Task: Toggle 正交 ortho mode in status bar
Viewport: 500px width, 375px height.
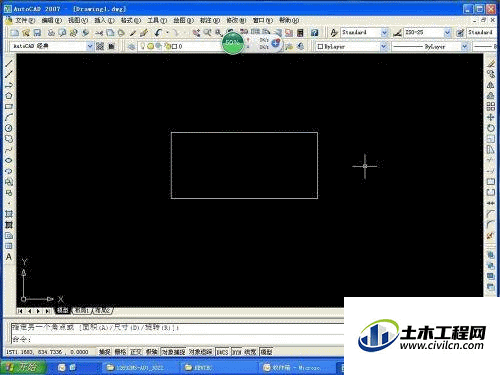Action: 136,352
